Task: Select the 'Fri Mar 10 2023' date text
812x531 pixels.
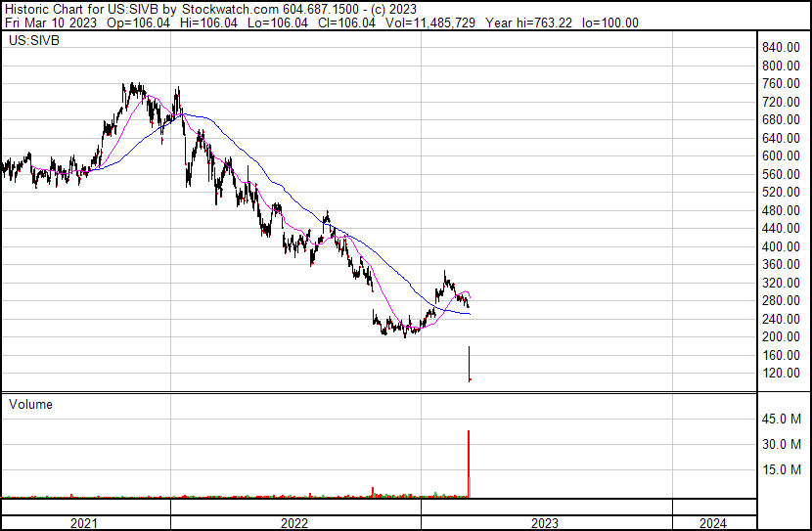Action: (50, 22)
